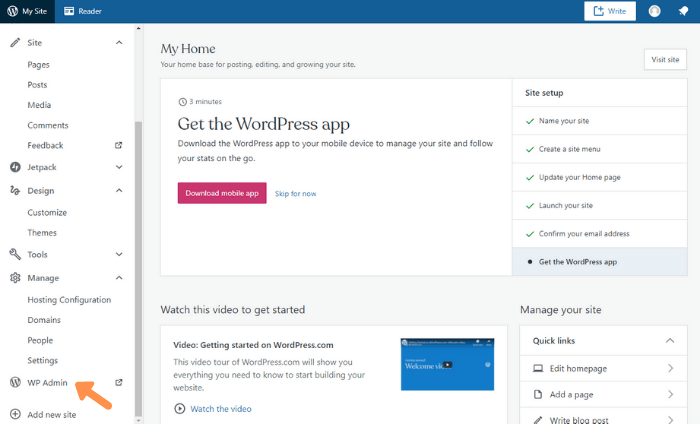Select Confirm your email address setup step
The width and height of the screenshot is (700, 429).
(600, 233)
